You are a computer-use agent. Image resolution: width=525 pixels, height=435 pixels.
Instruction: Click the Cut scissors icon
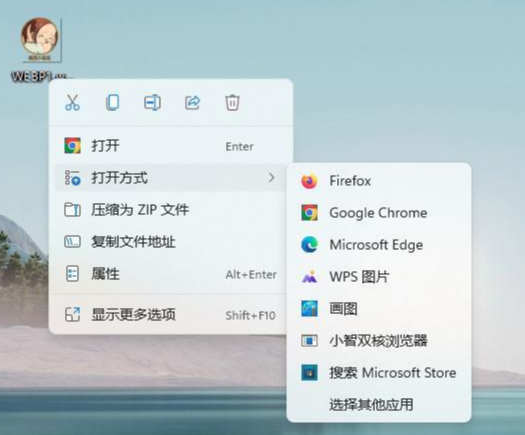(72, 102)
